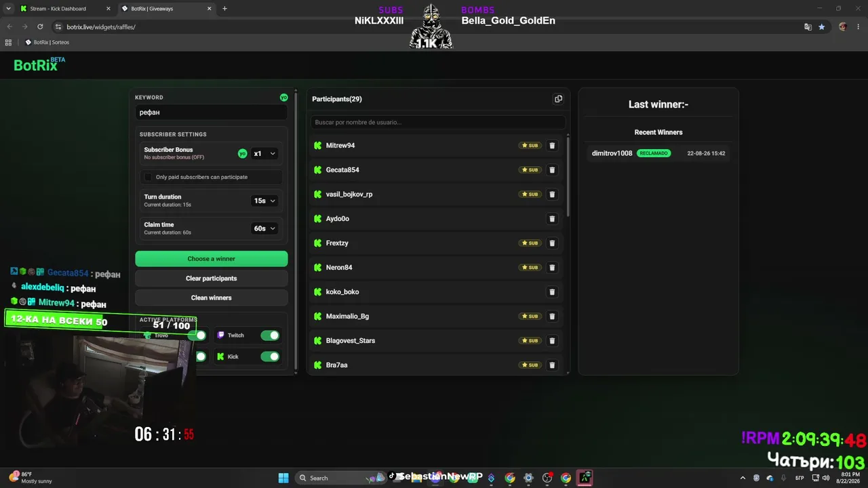Click the Choose a winner button
Screen dimensions: 868x488
pyautogui.click(x=212, y=259)
